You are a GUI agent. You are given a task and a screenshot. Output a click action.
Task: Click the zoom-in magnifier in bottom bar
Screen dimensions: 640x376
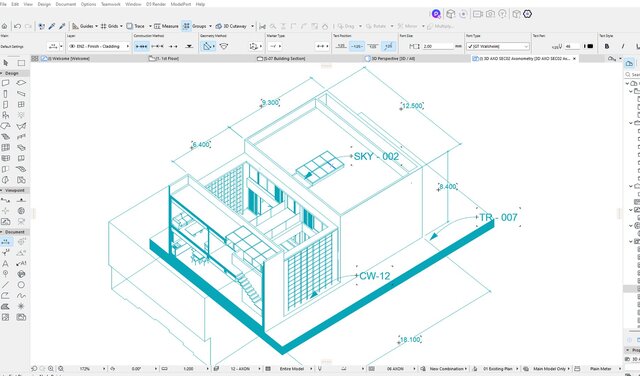click(51, 369)
